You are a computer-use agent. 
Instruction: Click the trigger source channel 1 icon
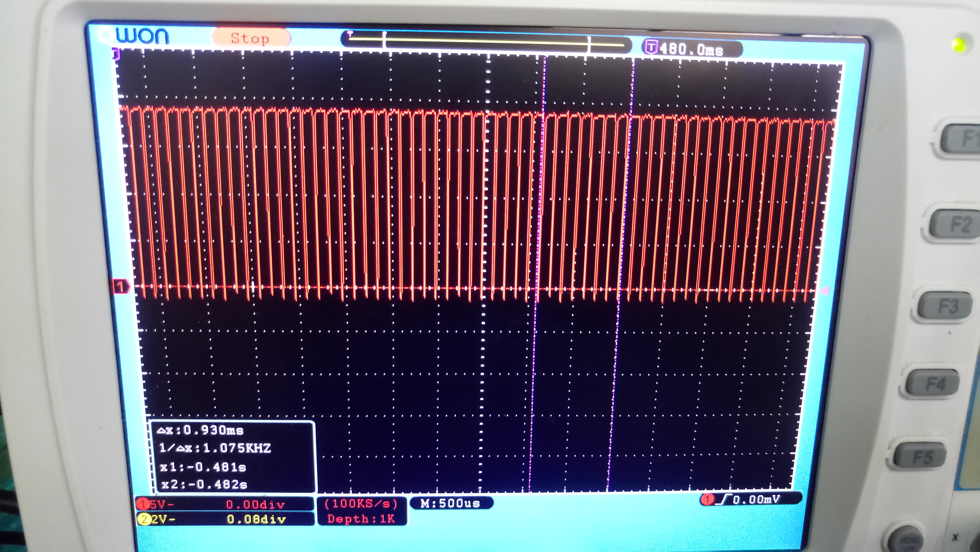click(708, 499)
